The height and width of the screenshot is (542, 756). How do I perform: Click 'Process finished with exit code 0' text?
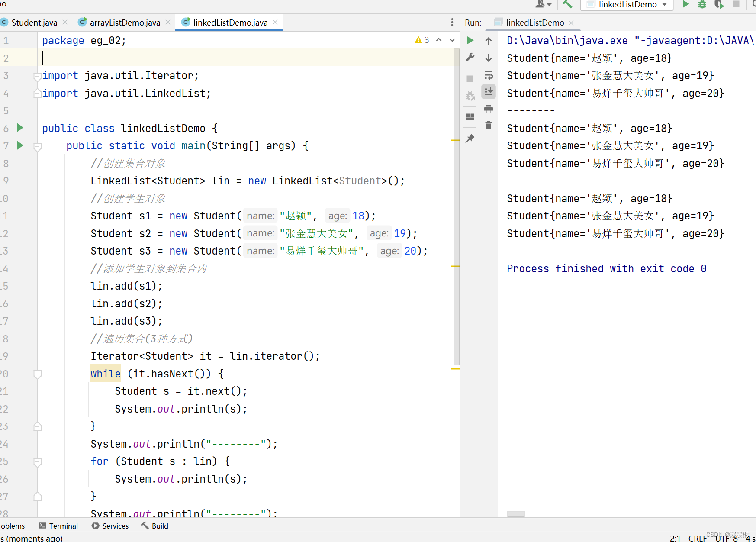coord(606,268)
